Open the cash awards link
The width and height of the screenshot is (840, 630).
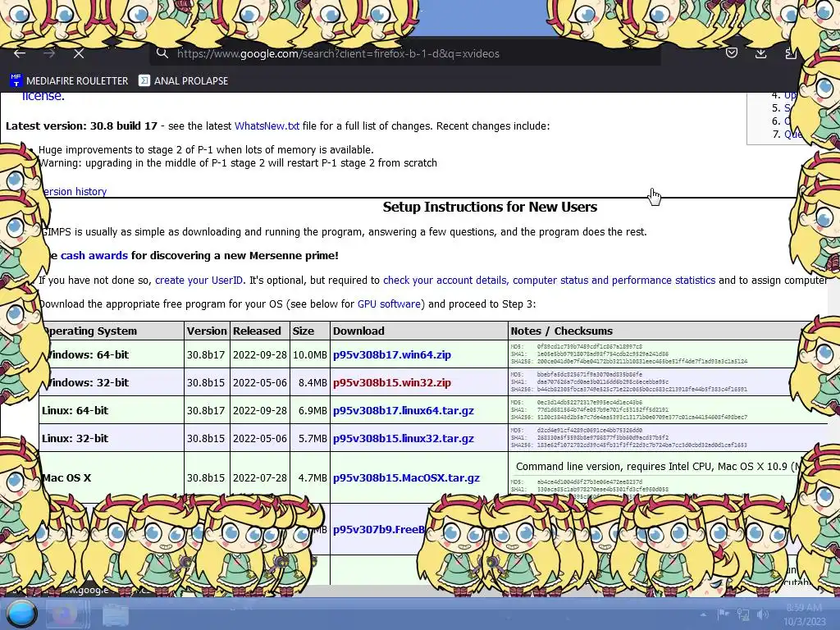click(x=94, y=256)
